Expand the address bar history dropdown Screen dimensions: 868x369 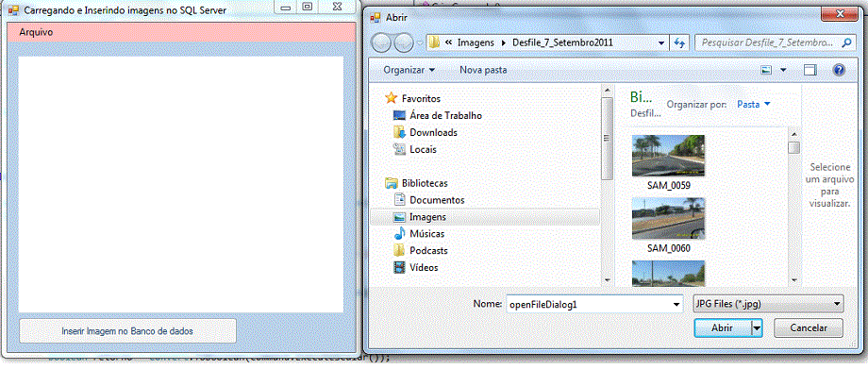click(x=661, y=42)
